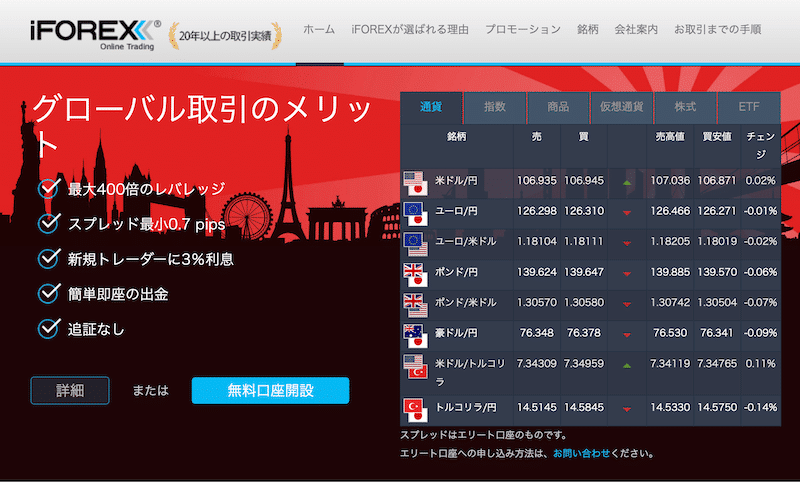This screenshot has height=485, width=800.
Task: Open the ホーム menu item
Action: 319,30
